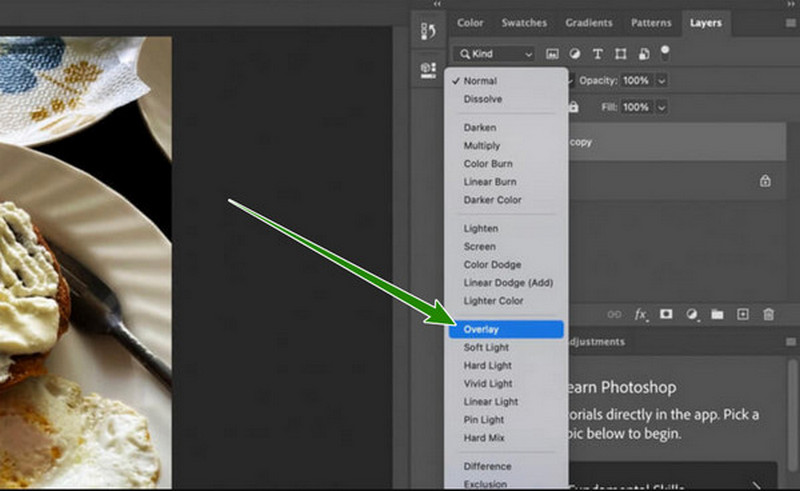Viewport: 800px width, 491px height.
Task: Expand the Fill value dropdown arrow
Action: 662,106
